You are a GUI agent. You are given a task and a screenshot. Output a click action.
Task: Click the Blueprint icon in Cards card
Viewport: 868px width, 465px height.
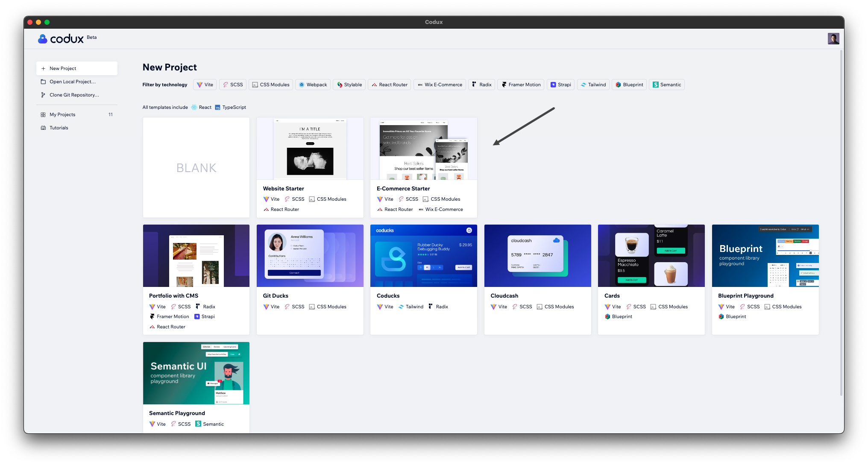(x=607, y=316)
